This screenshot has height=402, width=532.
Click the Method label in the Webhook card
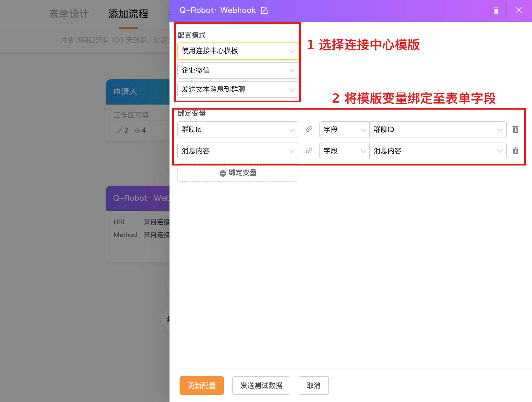[125, 235]
